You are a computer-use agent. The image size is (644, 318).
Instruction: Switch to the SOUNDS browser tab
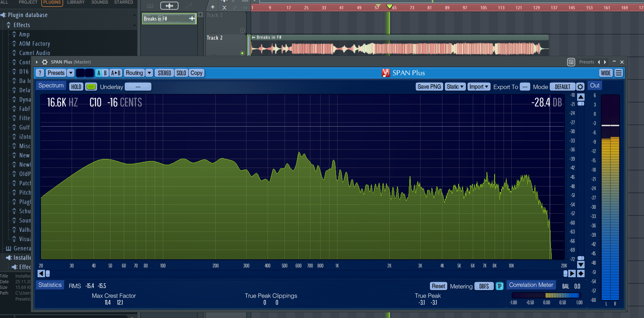(x=100, y=2)
